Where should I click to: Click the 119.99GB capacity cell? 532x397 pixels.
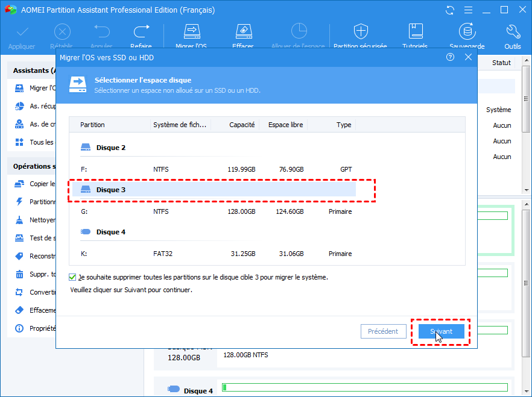tap(241, 169)
